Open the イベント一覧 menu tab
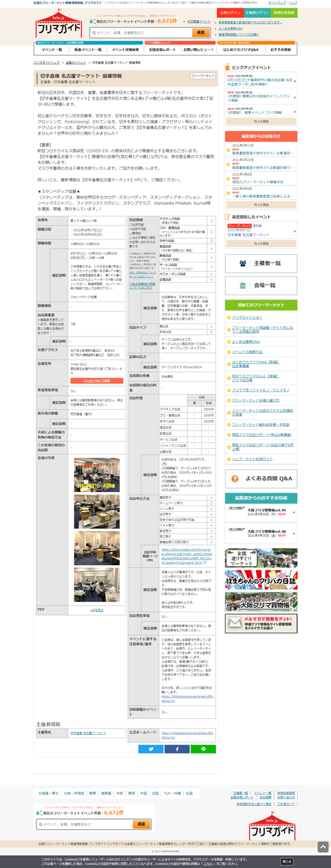 (52, 50)
